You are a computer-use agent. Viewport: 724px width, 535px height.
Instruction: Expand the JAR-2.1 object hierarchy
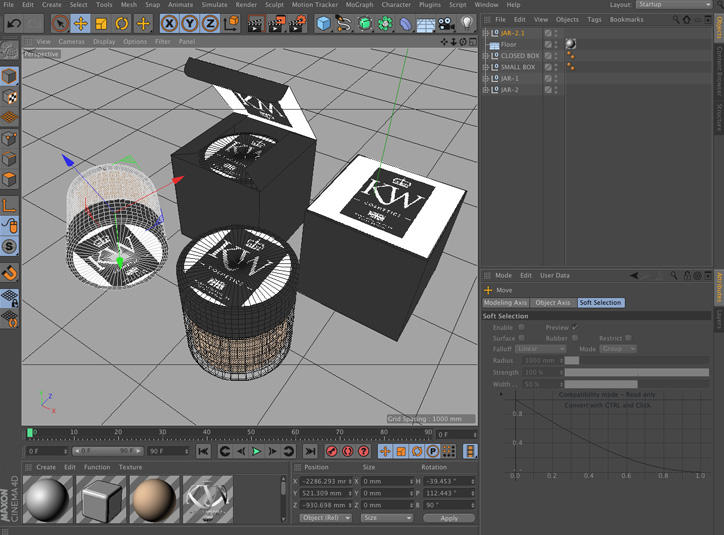click(x=485, y=33)
